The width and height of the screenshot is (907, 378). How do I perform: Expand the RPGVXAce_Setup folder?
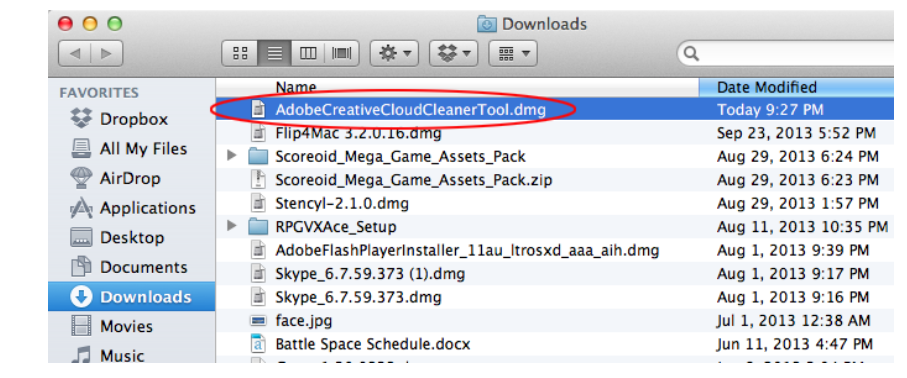tap(232, 226)
